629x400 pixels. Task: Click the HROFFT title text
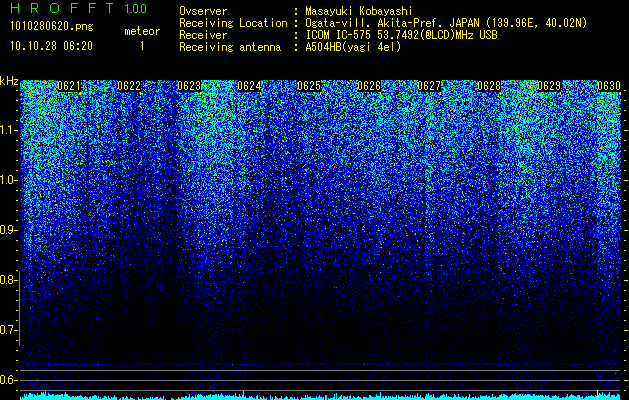(x=62, y=8)
